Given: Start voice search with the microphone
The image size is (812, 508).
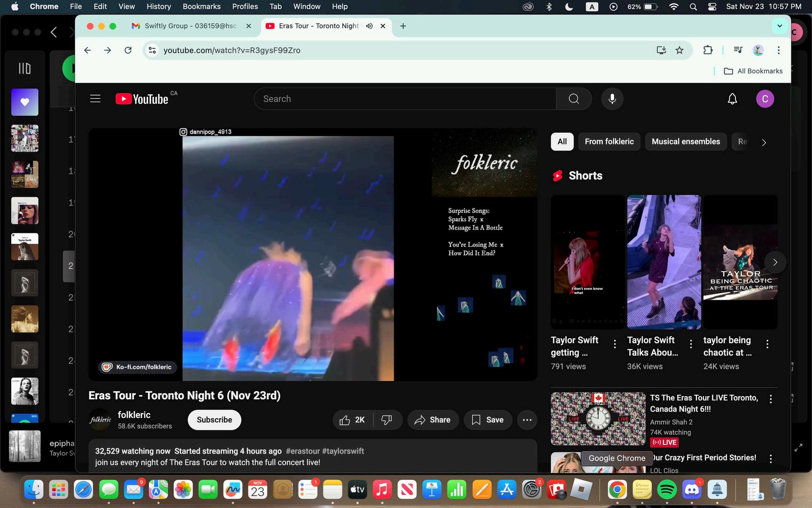Looking at the screenshot, I should tap(612, 99).
